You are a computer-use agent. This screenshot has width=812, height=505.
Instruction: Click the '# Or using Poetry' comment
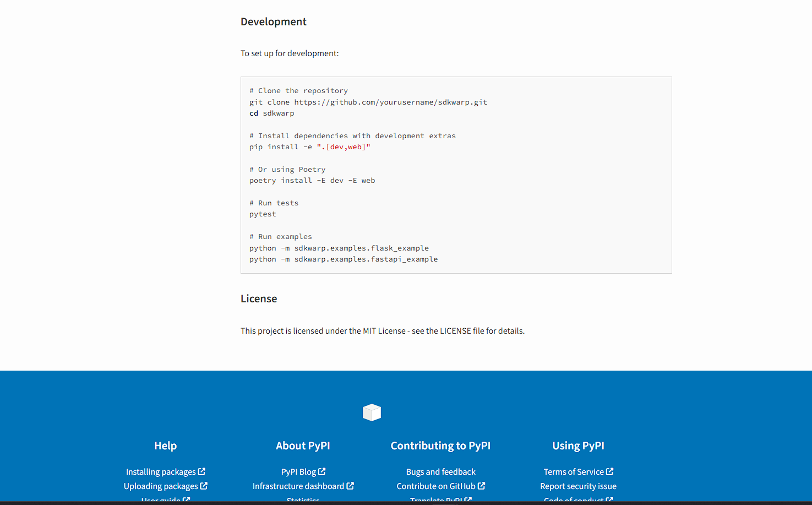tap(287, 170)
